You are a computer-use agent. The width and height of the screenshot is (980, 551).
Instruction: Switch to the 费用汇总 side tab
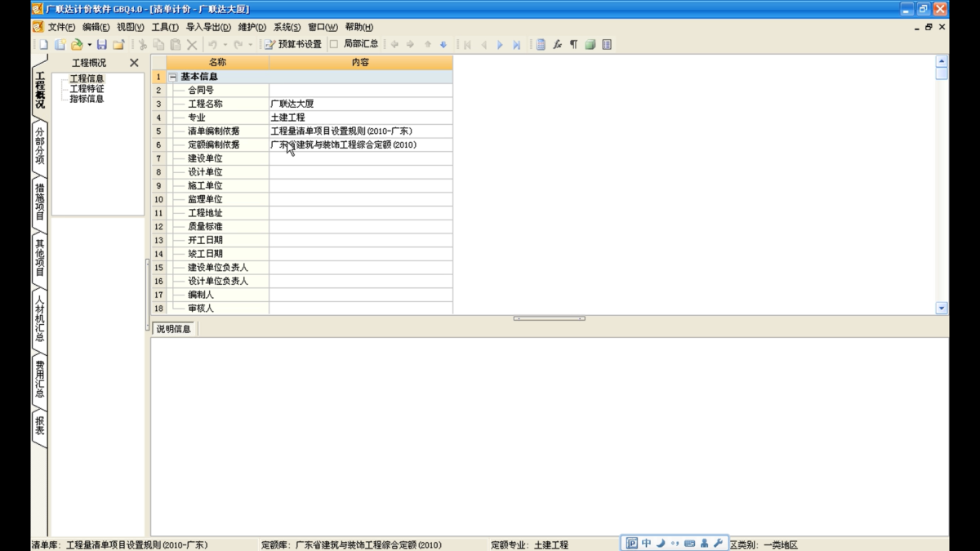tap(40, 380)
